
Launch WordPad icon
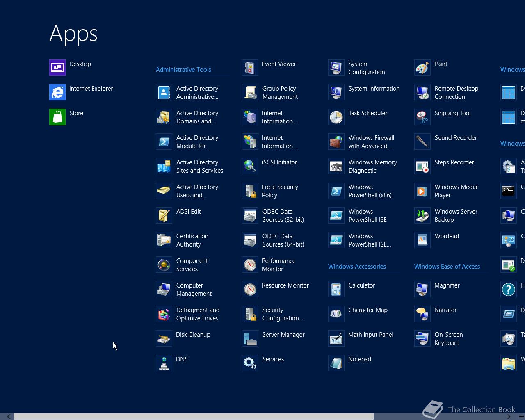point(422,240)
